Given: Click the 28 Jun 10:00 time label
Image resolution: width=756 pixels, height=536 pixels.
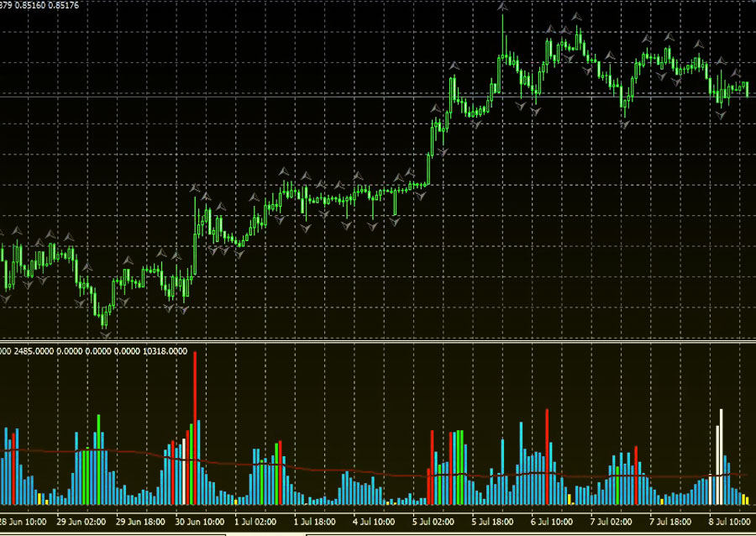Looking at the screenshot, I should pyautogui.click(x=23, y=522).
